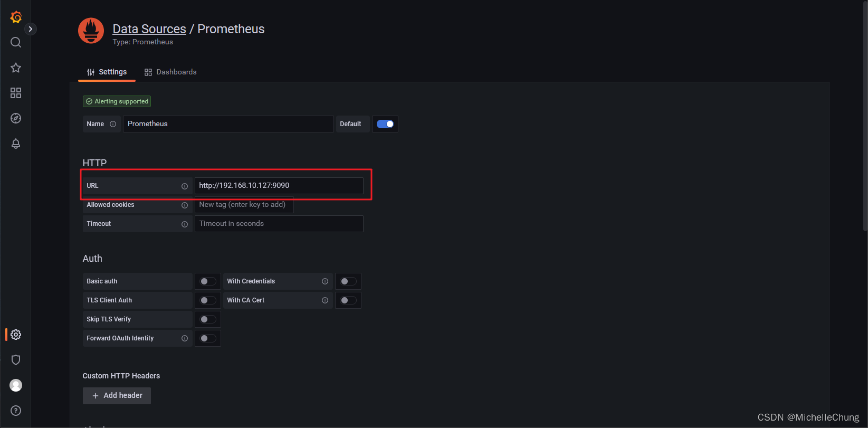Viewport: 868px width, 428px height.
Task: Open the Alerting bell icon
Action: [16, 144]
